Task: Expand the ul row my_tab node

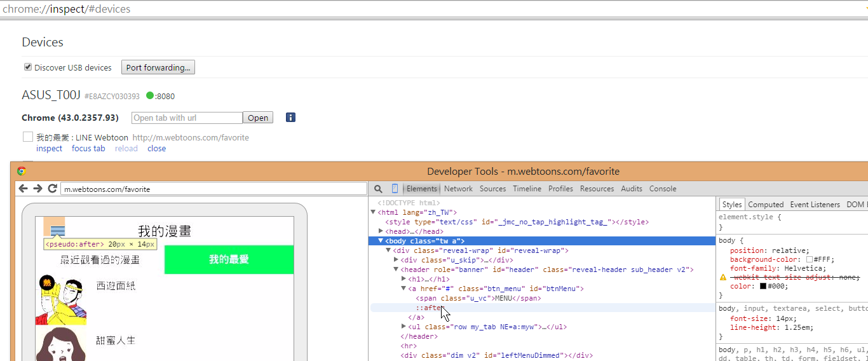Action: point(396,327)
